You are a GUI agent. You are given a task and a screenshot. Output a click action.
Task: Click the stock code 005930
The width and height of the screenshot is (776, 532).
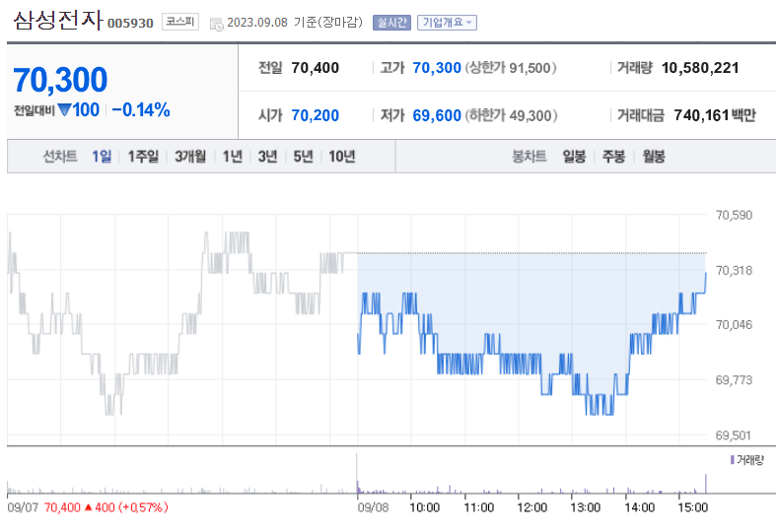pos(130,24)
